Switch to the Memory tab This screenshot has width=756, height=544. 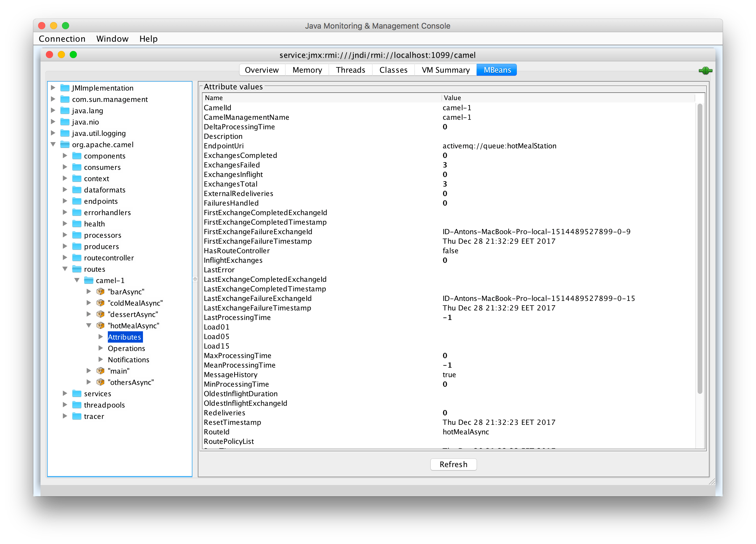307,70
